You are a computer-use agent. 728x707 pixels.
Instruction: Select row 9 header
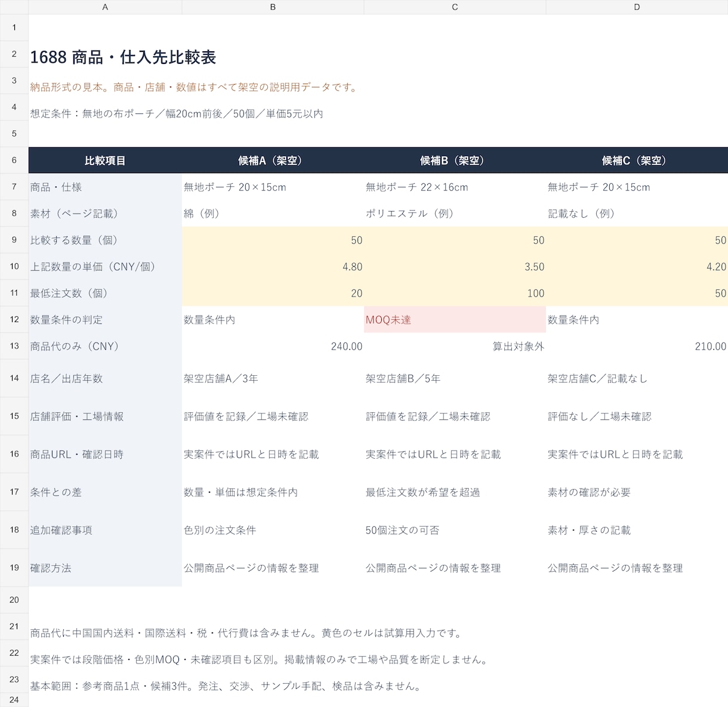(x=14, y=240)
